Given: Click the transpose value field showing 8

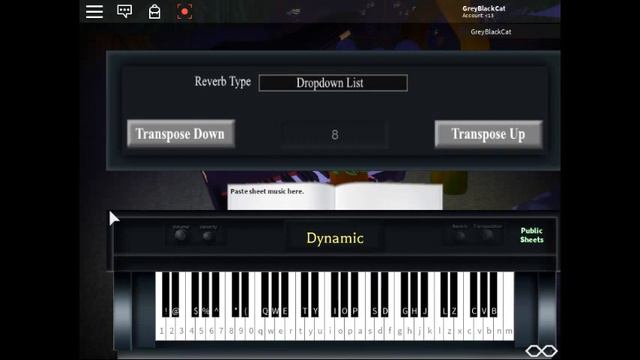Looking at the screenshot, I should pos(335,134).
